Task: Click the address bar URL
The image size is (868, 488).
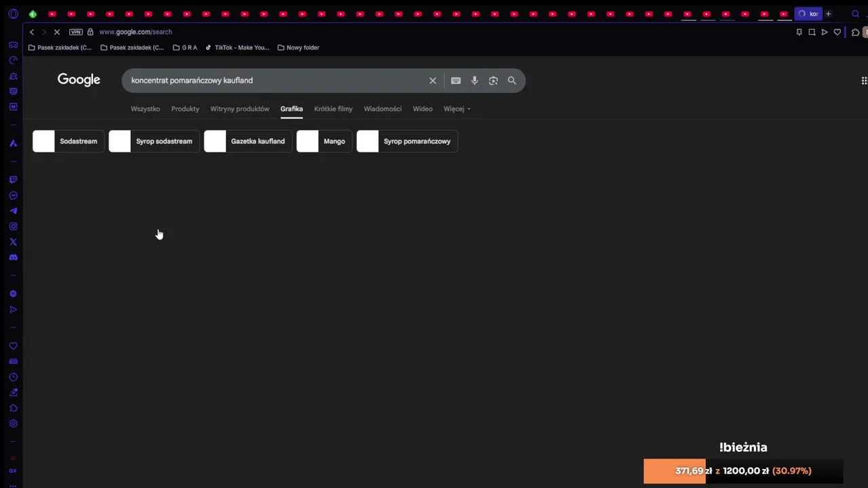Action: (136, 32)
